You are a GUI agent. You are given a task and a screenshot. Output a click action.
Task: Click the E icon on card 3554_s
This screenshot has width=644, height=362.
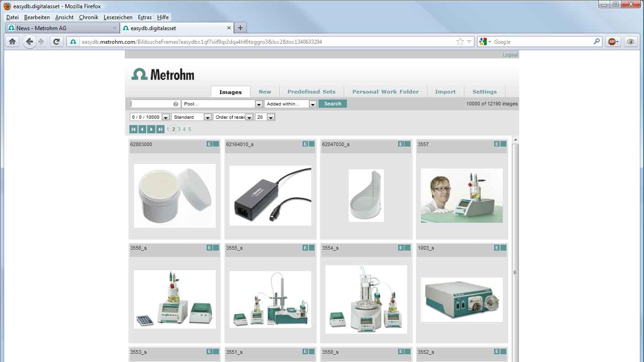tap(401, 247)
